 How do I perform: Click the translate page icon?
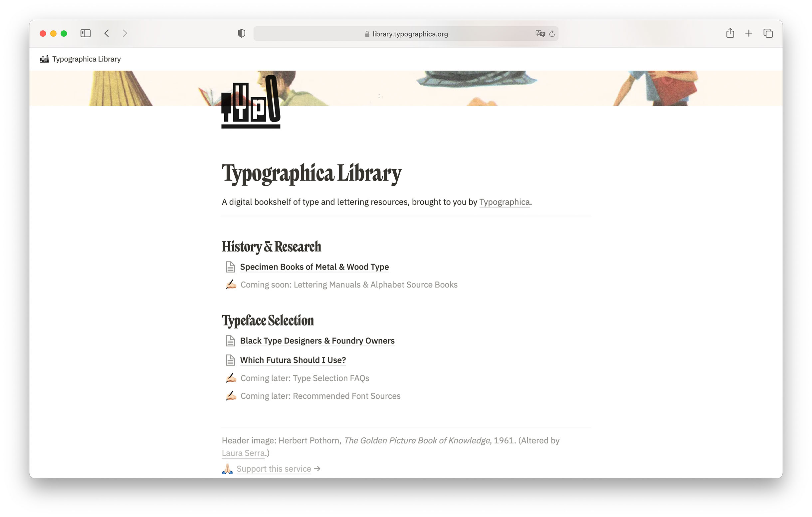point(540,33)
